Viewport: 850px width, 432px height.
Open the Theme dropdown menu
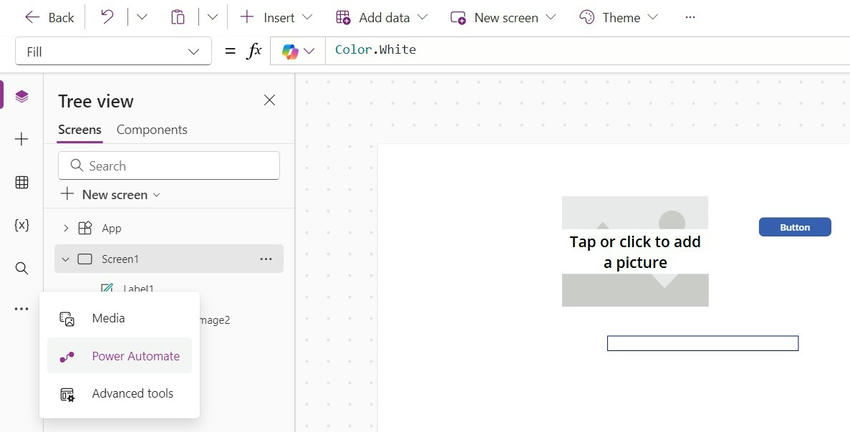(x=620, y=17)
